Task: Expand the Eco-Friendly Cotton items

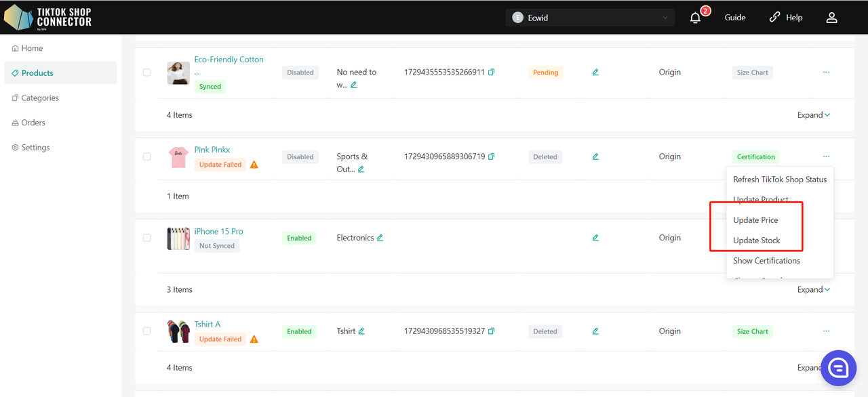Action: tap(814, 115)
